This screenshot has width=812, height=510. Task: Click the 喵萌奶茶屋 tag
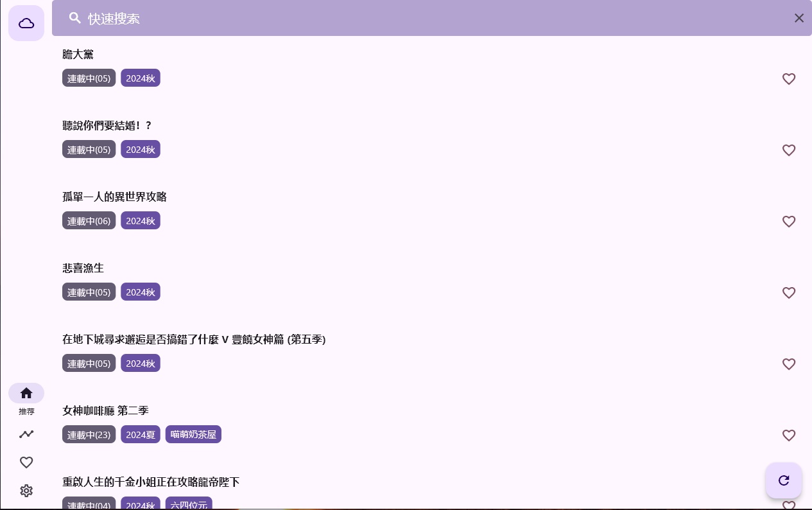point(193,435)
